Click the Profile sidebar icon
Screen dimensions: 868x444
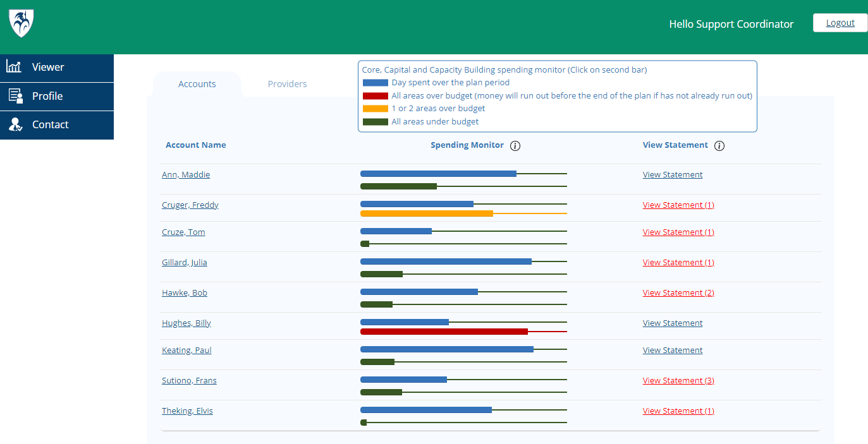point(15,96)
